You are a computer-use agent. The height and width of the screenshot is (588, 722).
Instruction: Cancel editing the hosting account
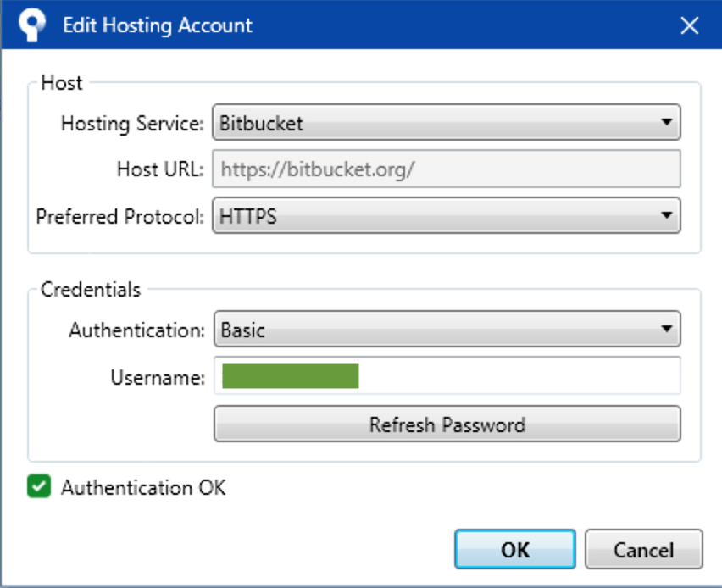tap(644, 549)
